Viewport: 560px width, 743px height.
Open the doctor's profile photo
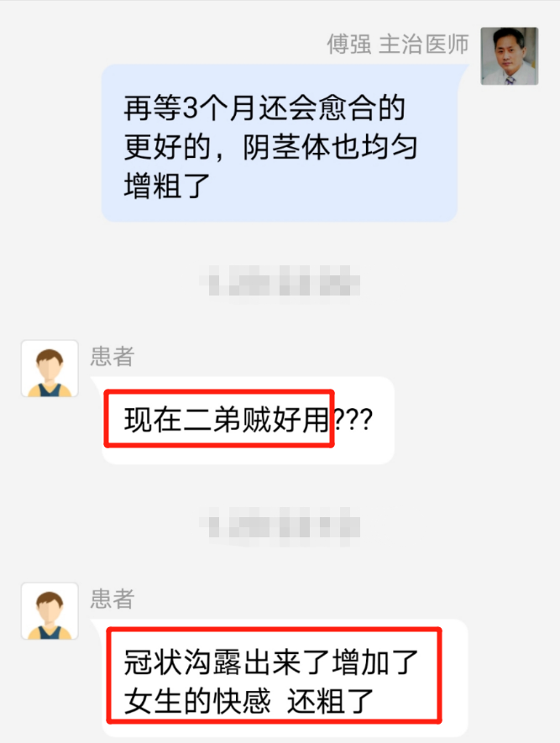pos(510,56)
